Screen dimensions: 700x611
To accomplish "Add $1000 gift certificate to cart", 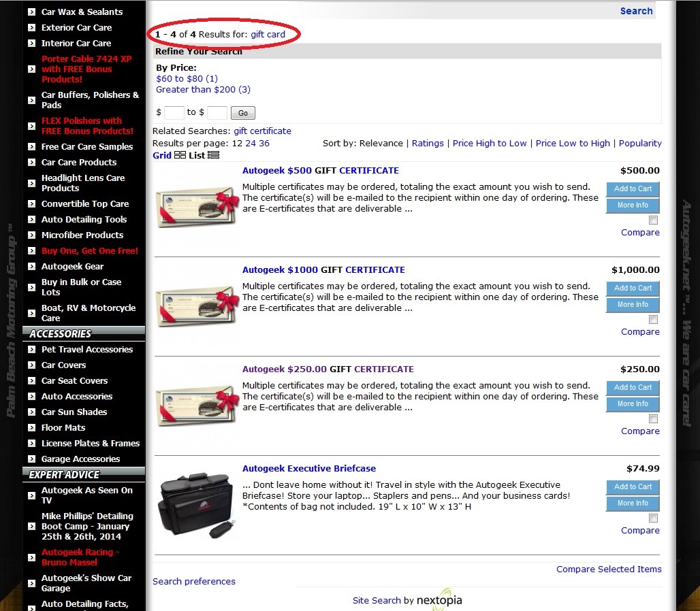I will [633, 288].
